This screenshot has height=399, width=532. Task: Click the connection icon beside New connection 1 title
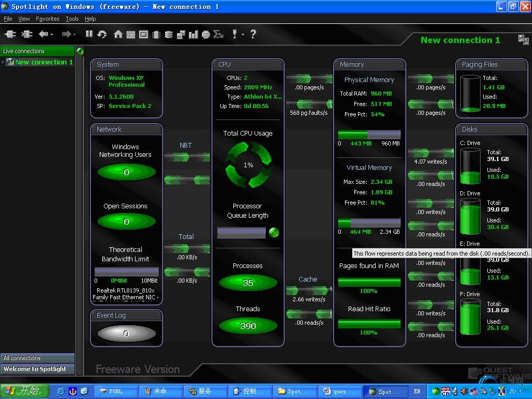(523, 39)
